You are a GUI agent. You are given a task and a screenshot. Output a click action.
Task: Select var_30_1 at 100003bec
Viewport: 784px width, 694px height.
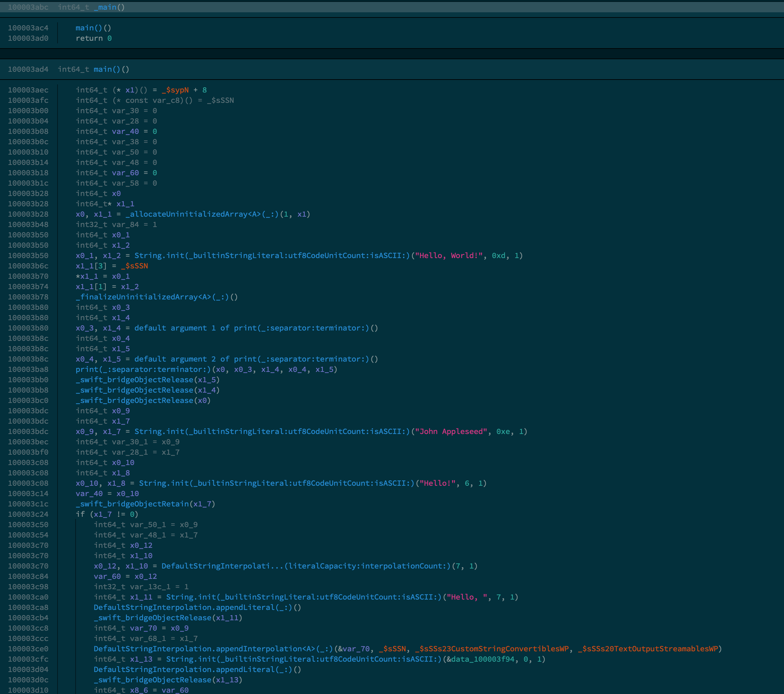130,442
